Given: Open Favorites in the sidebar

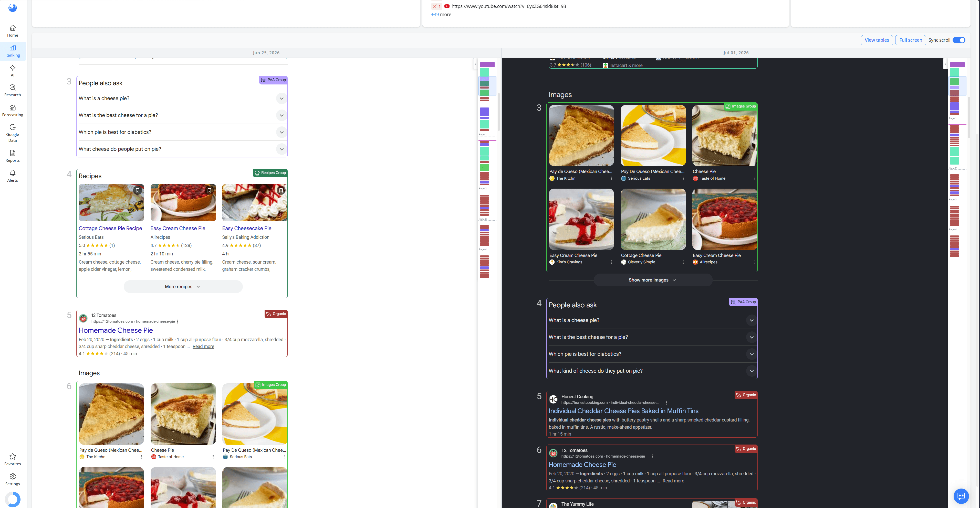Looking at the screenshot, I should 13,459.
